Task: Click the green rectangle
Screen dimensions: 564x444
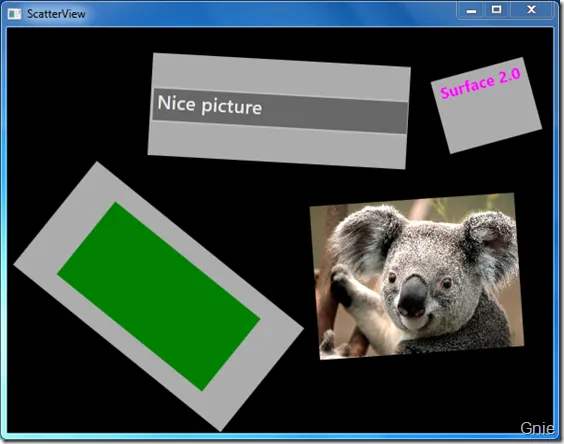Action: coord(159,296)
